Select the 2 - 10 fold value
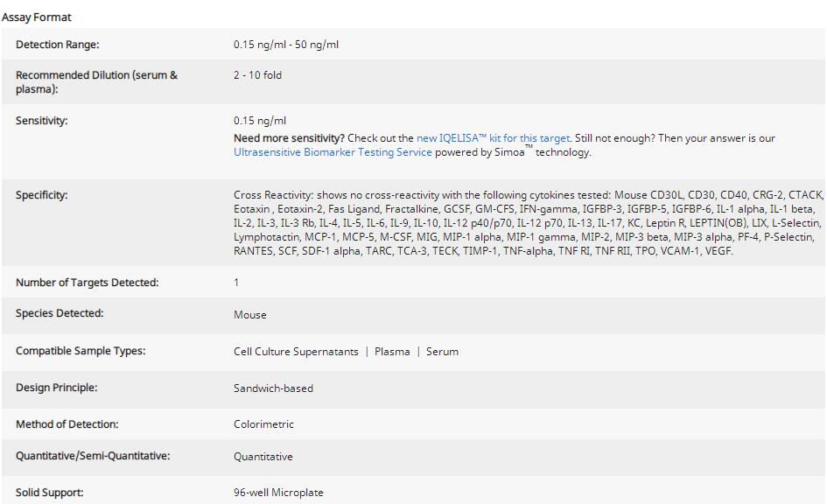This screenshot has width=827, height=504. [257, 75]
